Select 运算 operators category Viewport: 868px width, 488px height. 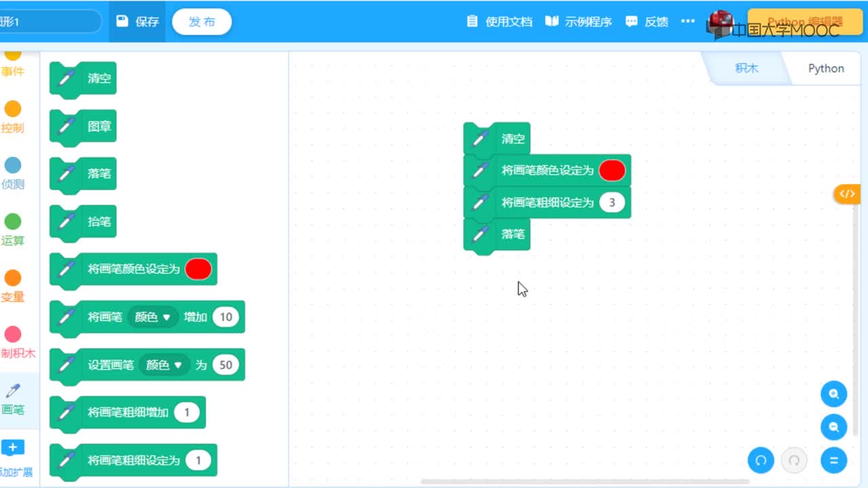13,230
